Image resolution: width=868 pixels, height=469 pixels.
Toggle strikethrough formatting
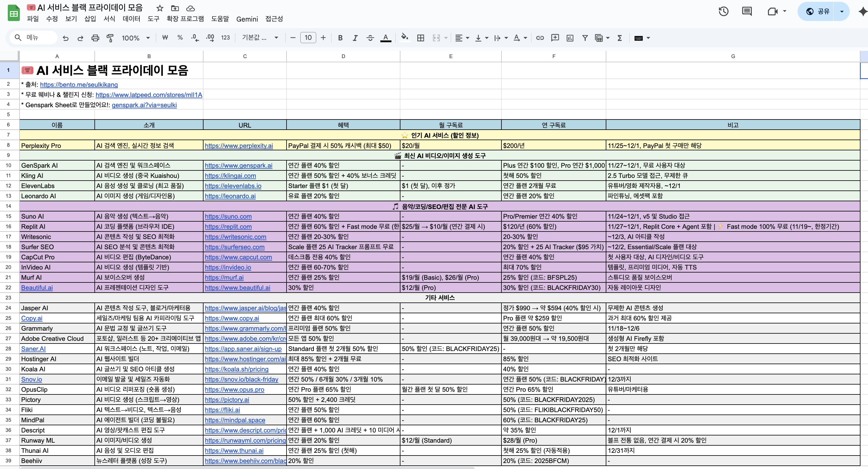point(370,38)
